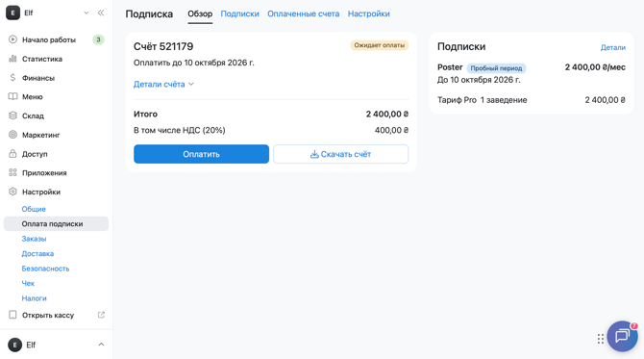Switch to Оплаченные счета tab
The image size is (644, 359).
(304, 14)
